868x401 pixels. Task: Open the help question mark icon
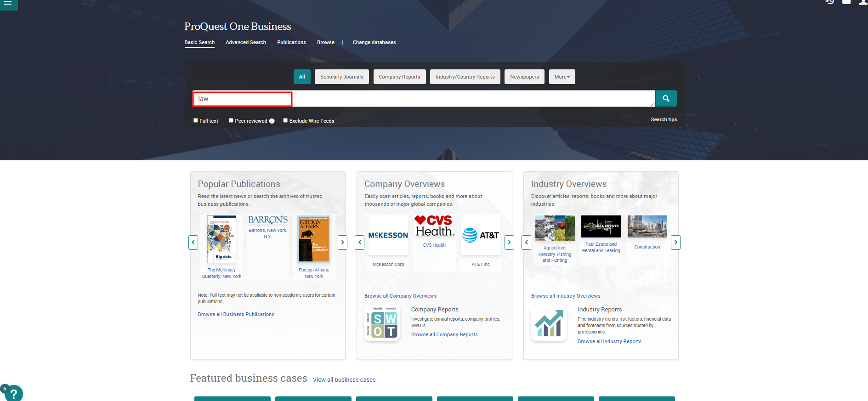[14, 393]
